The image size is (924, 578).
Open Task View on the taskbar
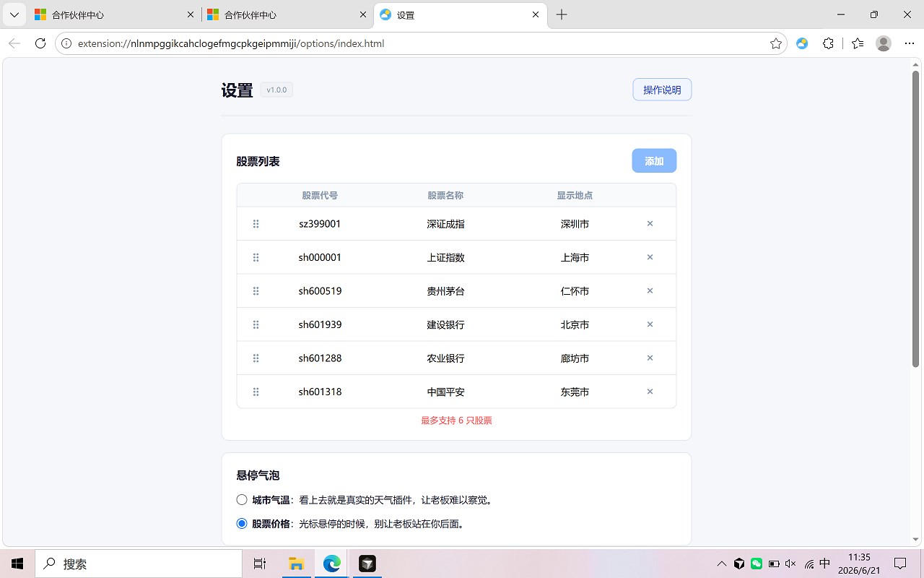(x=260, y=564)
